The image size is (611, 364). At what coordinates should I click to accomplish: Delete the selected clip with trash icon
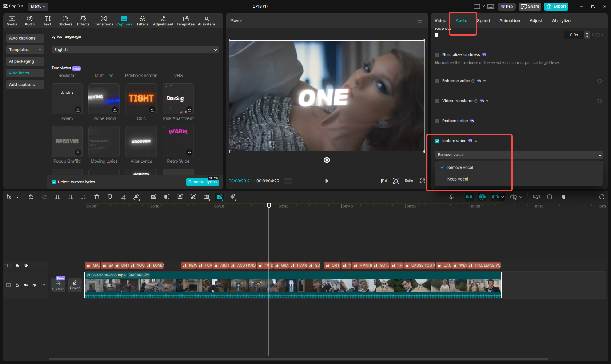point(97,197)
